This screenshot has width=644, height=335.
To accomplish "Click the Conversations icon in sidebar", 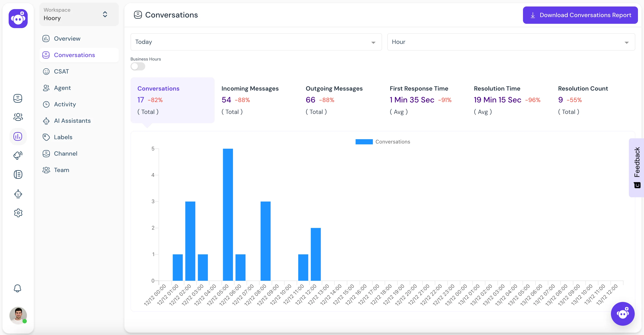I will click(x=18, y=98).
